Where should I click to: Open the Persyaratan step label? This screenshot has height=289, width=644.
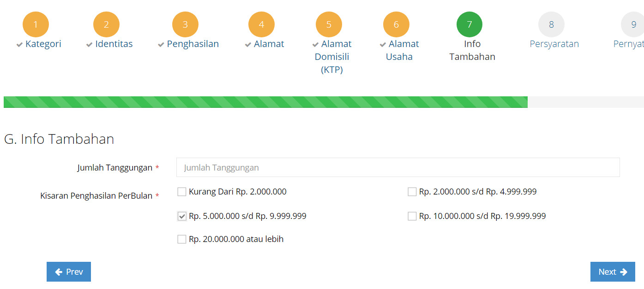click(x=554, y=44)
